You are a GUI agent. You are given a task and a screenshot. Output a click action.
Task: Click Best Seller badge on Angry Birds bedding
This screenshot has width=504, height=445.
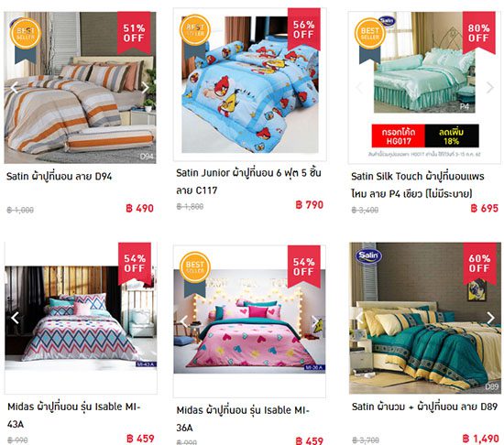point(195,37)
